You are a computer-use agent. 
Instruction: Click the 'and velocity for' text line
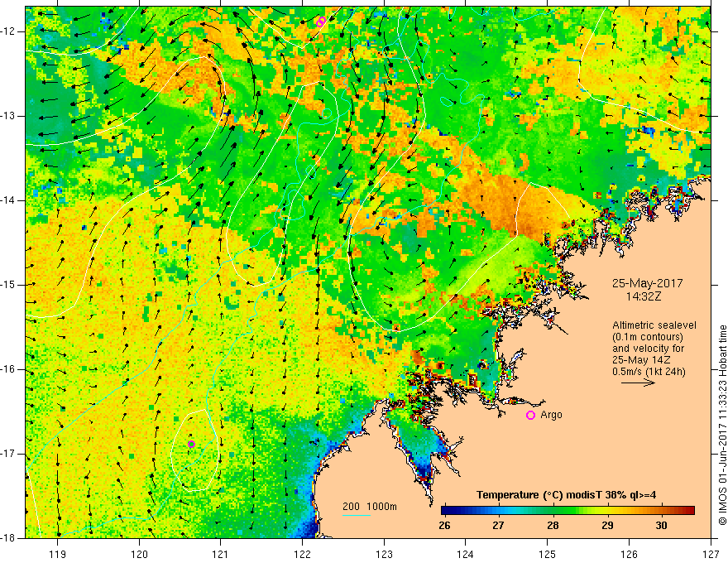click(648, 349)
